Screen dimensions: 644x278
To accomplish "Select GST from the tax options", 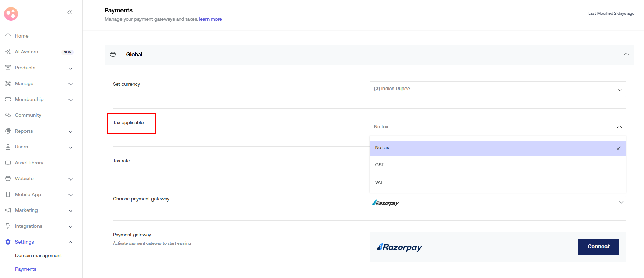I will tap(380, 165).
